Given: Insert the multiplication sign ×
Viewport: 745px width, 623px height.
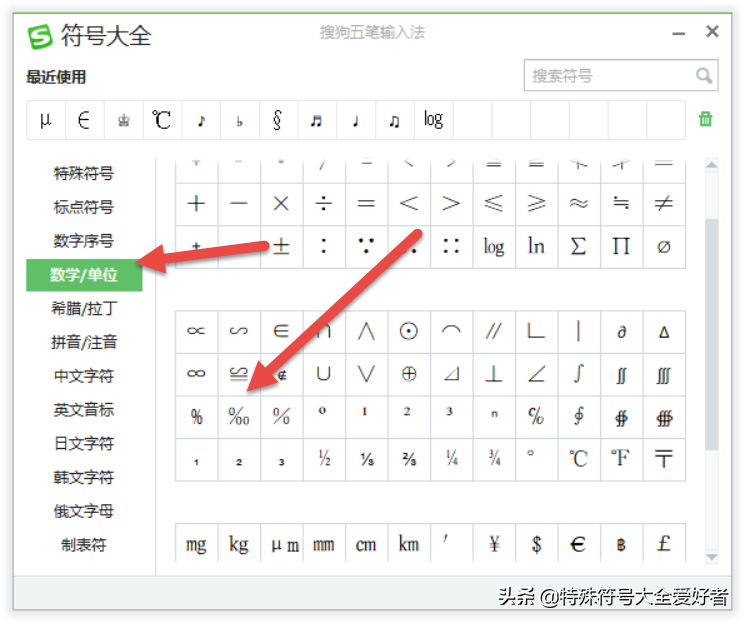Looking at the screenshot, I should (281, 204).
